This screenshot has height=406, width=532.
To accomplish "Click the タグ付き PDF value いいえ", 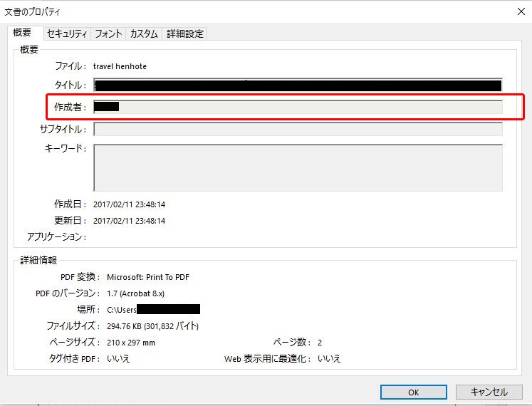I will click(118, 358).
